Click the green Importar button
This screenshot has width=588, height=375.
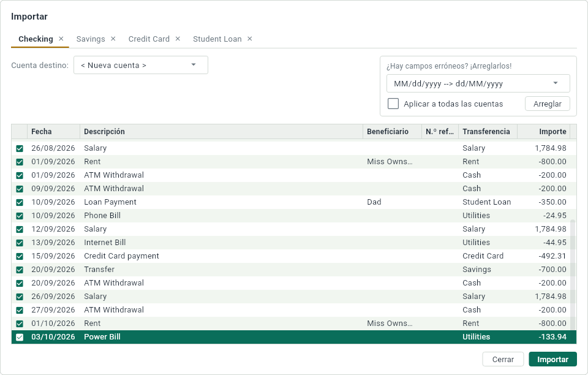point(552,359)
